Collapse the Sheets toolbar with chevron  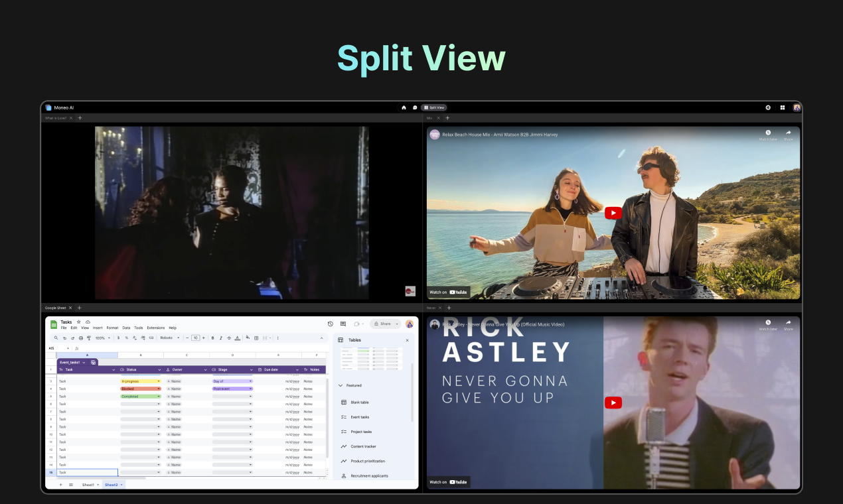coord(322,338)
